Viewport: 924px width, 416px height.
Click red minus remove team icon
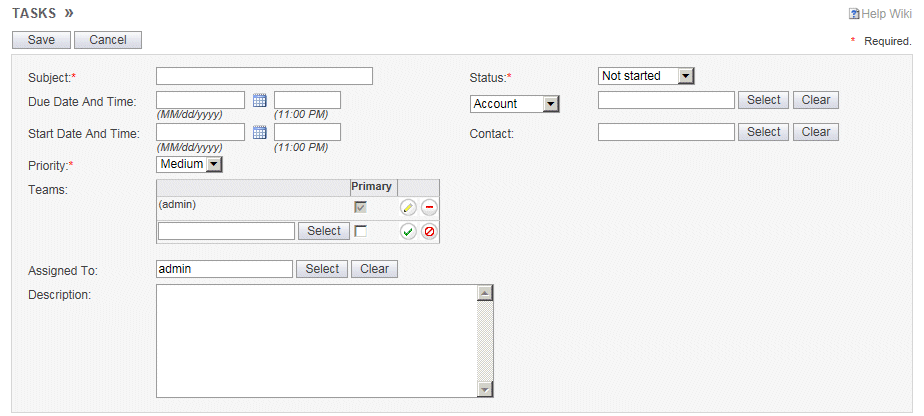point(429,207)
